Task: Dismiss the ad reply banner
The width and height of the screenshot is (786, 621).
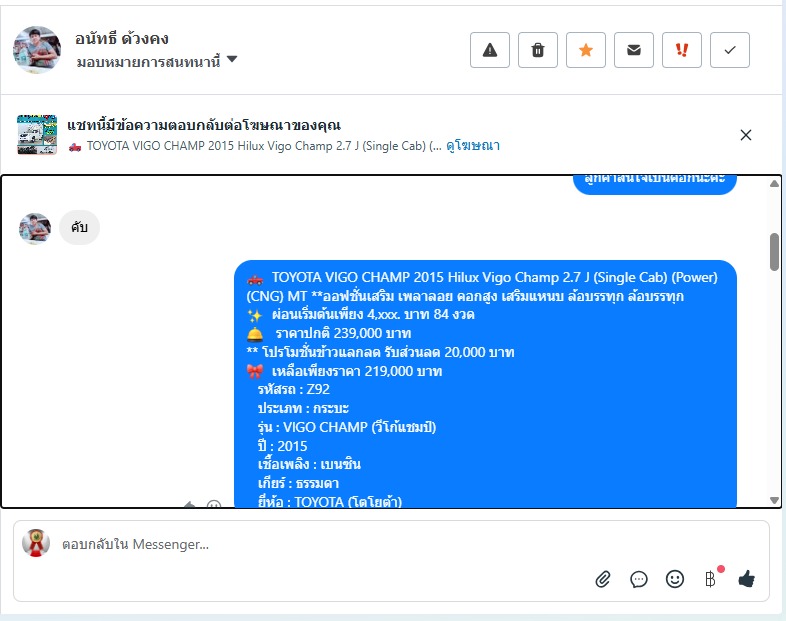Action: (746, 135)
